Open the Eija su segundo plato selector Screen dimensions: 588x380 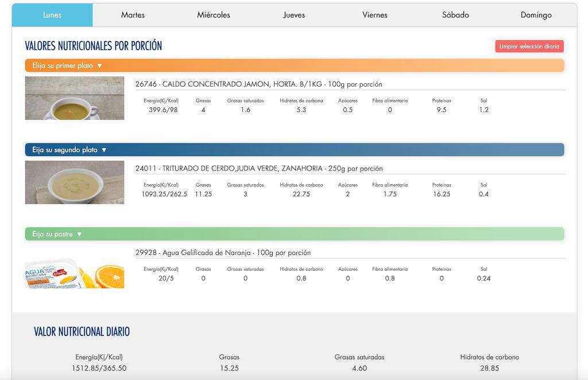click(x=65, y=149)
